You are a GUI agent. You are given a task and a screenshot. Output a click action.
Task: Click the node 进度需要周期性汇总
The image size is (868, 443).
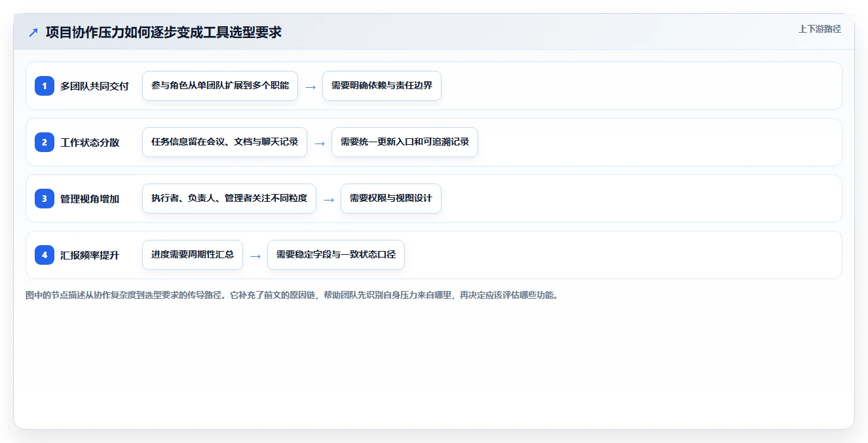point(193,255)
